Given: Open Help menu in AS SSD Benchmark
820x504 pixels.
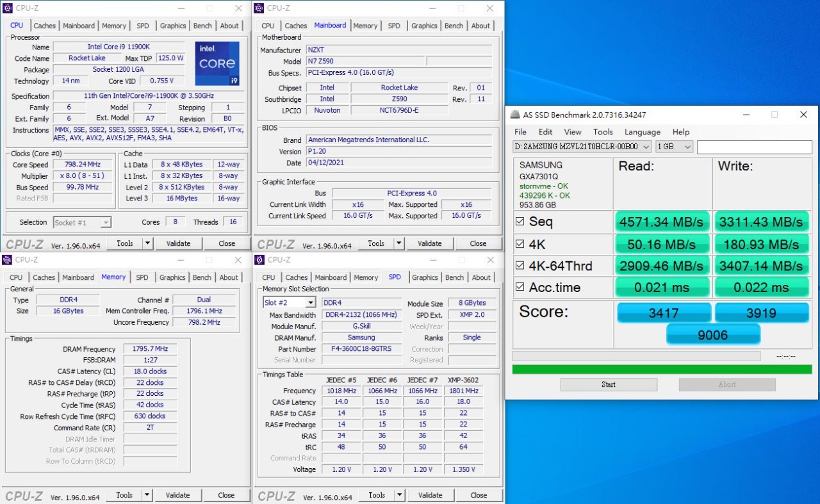Looking at the screenshot, I should [681, 132].
